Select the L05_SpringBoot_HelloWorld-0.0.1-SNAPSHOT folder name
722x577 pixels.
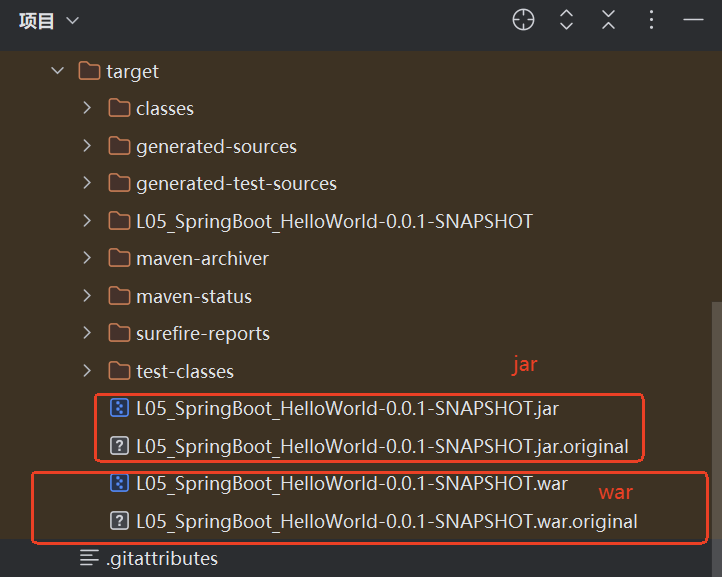(334, 221)
